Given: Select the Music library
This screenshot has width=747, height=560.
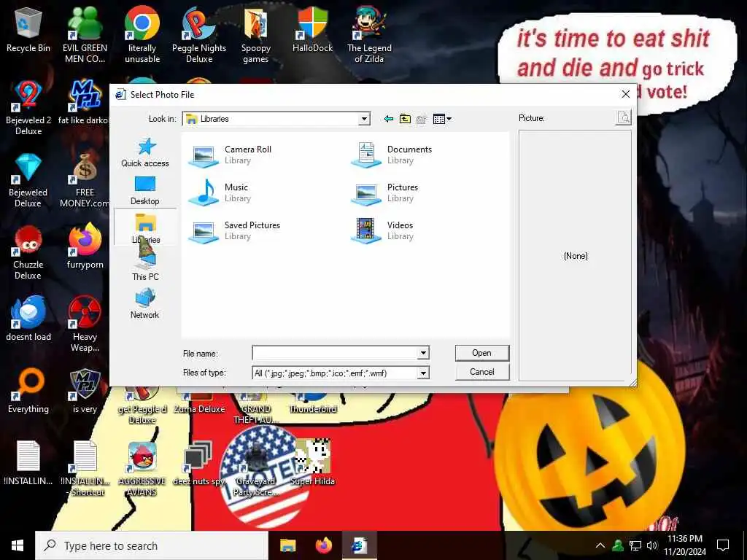Looking at the screenshot, I should coord(220,192).
